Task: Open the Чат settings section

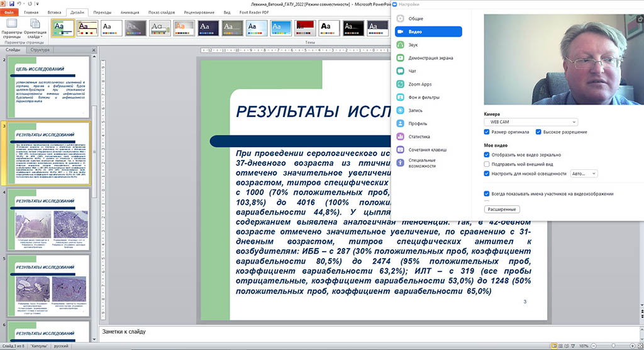Action: coord(428,71)
